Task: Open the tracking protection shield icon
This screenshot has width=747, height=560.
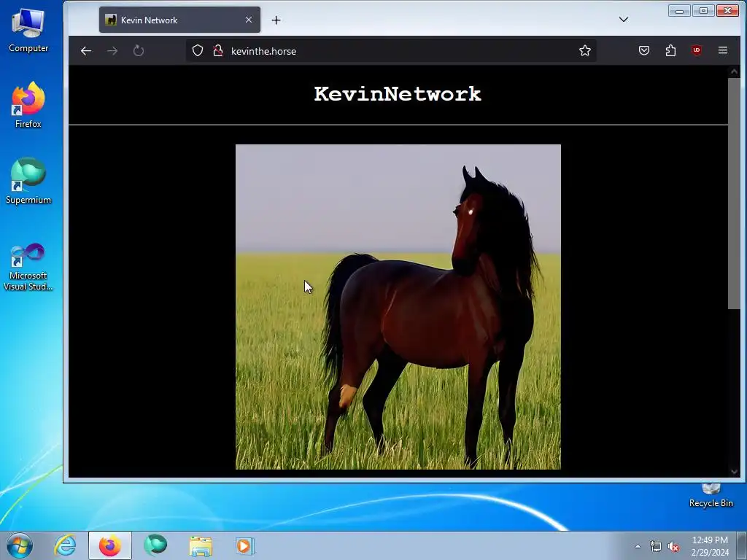Action: (198, 51)
